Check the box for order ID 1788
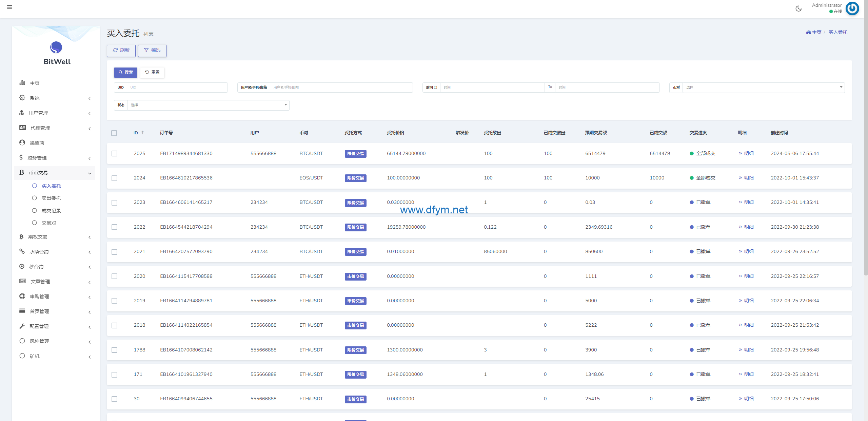The height and width of the screenshot is (421, 868). click(x=115, y=350)
